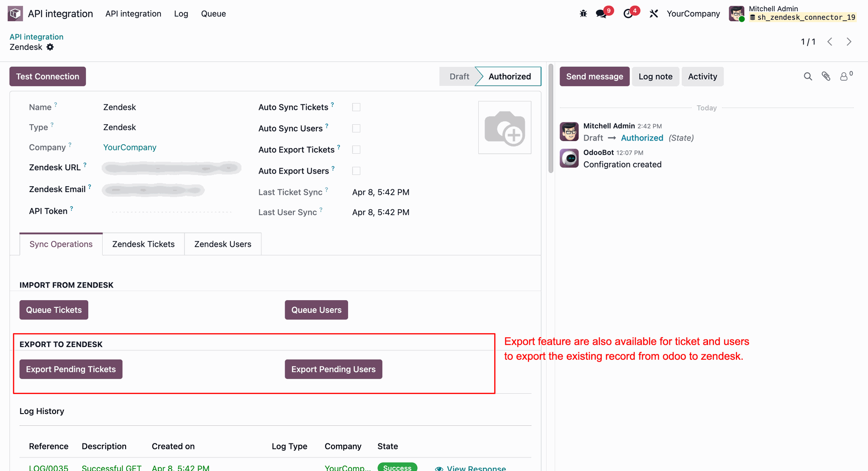Click help tooltip beside Zendesk URL
The width and height of the screenshot is (868, 471).
pyautogui.click(x=85, y=165)
